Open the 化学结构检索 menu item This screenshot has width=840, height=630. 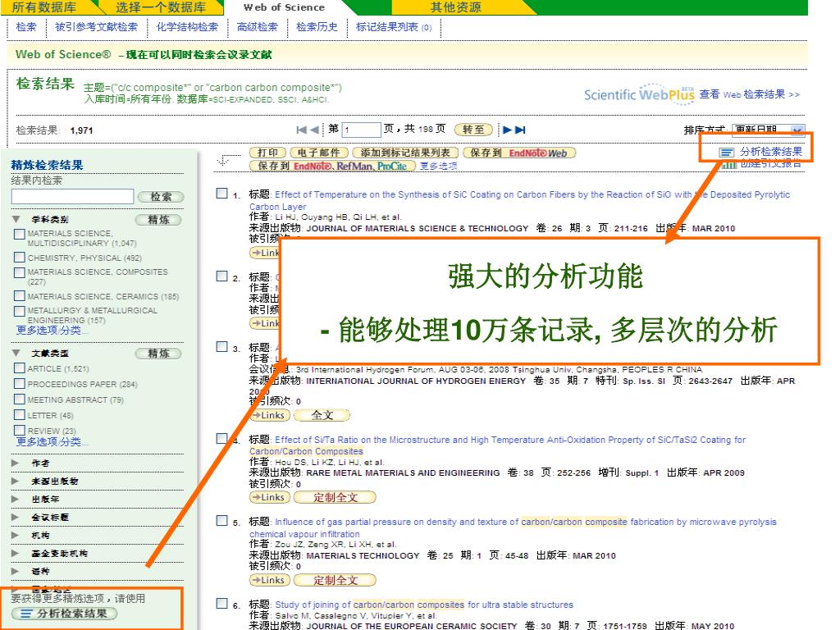[x=188, y=27]
